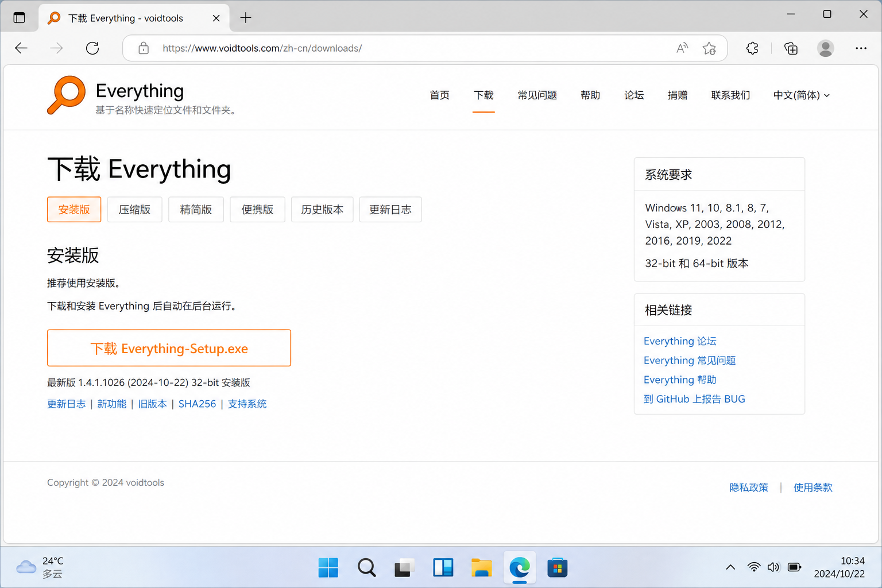Open the 新功能 link
This screenshot has height=588, width=882.
click(x=111, y=404)
